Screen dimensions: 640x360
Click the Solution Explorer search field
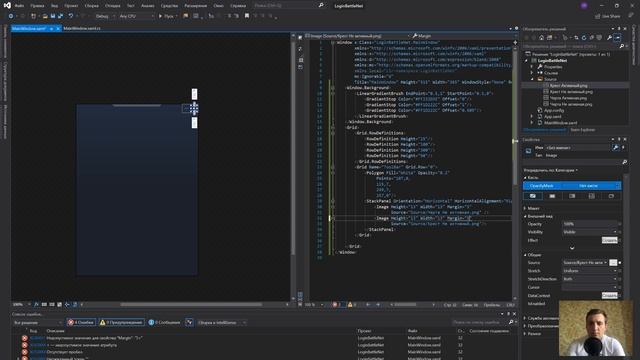pyautogui.click(x=571, y=46)
